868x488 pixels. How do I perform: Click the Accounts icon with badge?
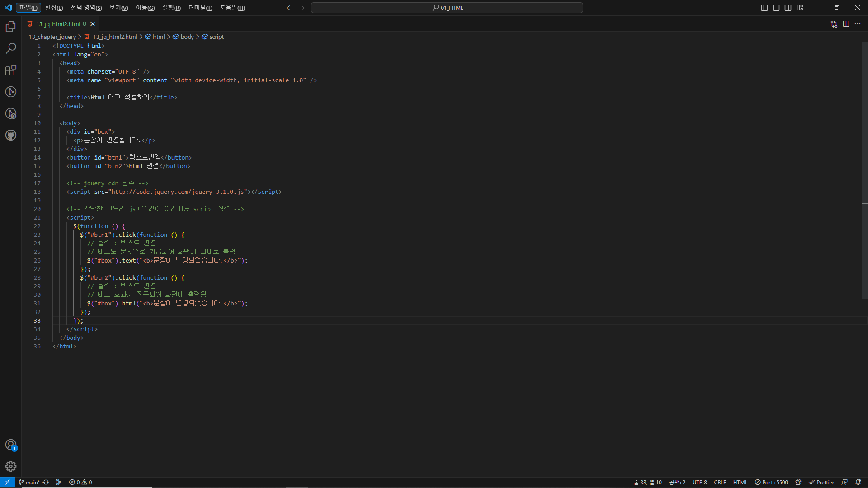click(x=11, y=445)
